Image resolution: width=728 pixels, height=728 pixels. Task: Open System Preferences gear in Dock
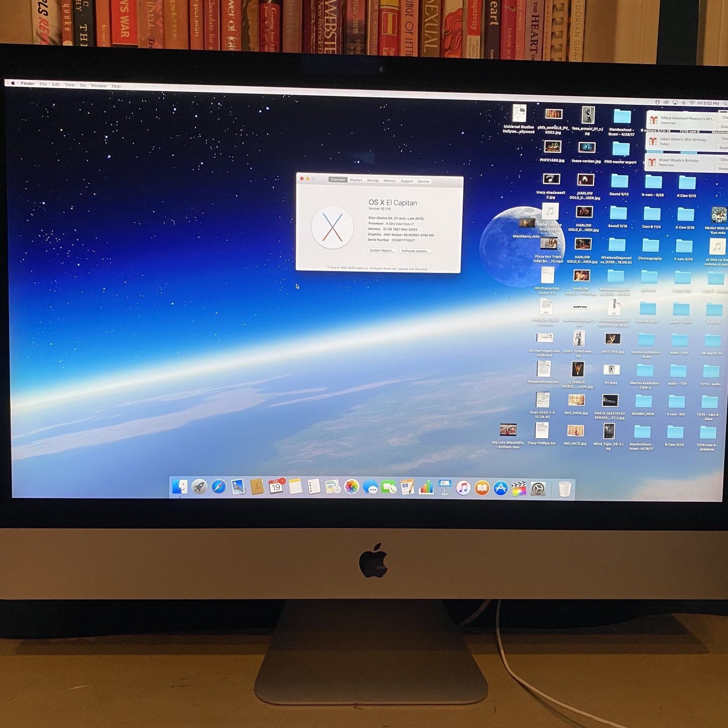538,489
